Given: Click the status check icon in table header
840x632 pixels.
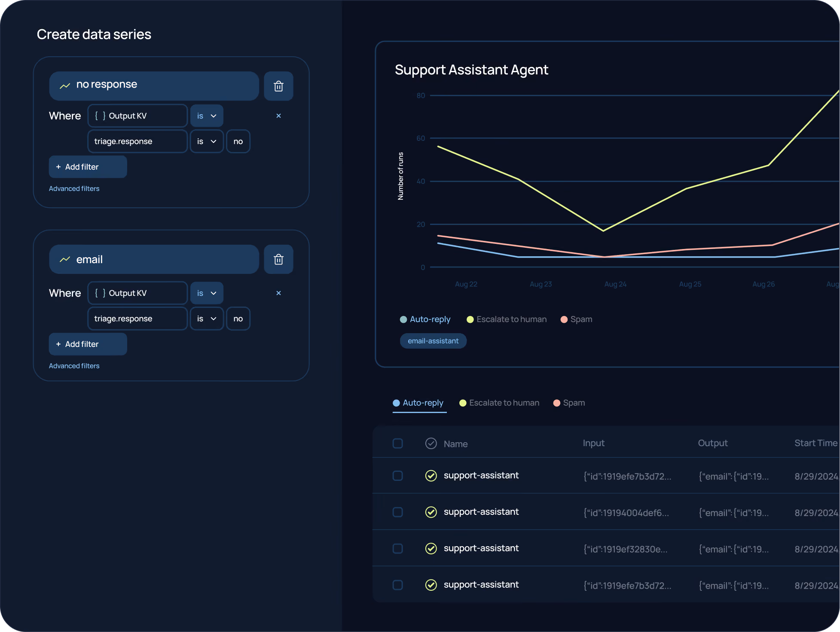Looking at the screenshot, I should [x=431, y=444].
